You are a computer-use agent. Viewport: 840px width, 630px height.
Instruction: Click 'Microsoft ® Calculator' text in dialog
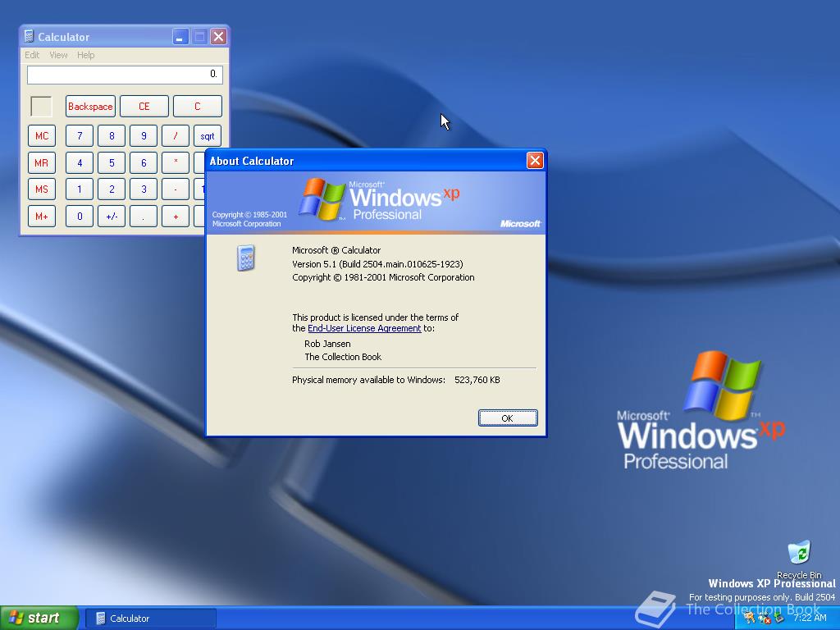point(336,250)
